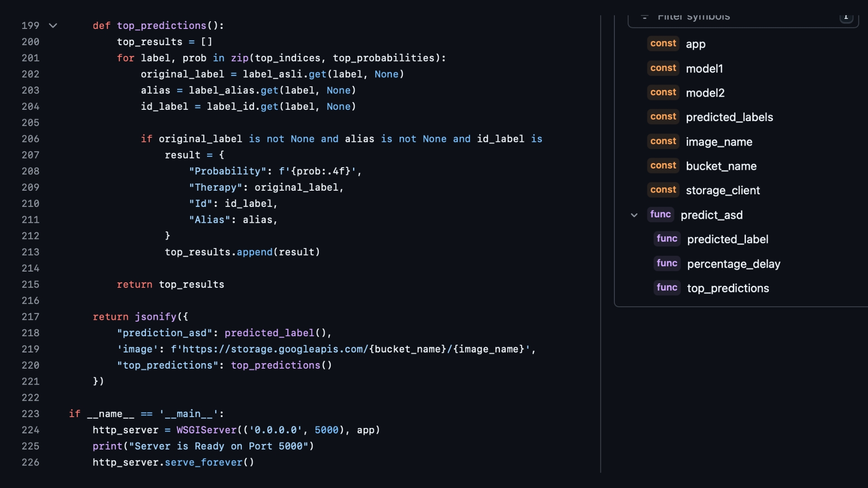Jump to predicted_labels symbol

click(x=729, y=117)
